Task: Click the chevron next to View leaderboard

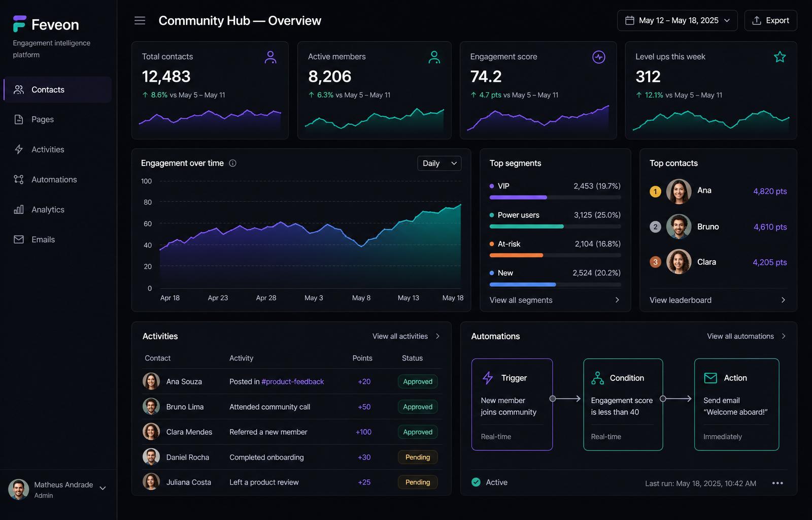Action: click(783, 300)
